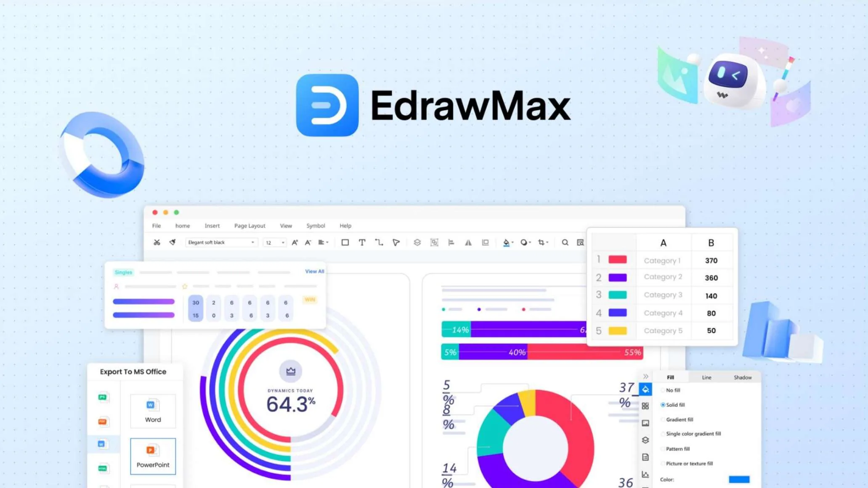The height and width of the screenshot is (488, 868).
Task: Click the zoom/search tool icon
Action: pos(565,242)
